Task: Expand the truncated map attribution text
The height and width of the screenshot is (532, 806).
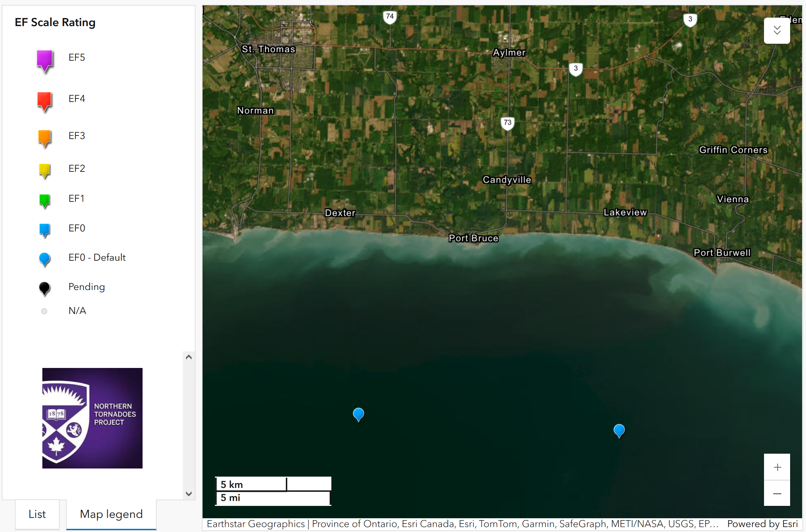Action: tap(462, 524)
